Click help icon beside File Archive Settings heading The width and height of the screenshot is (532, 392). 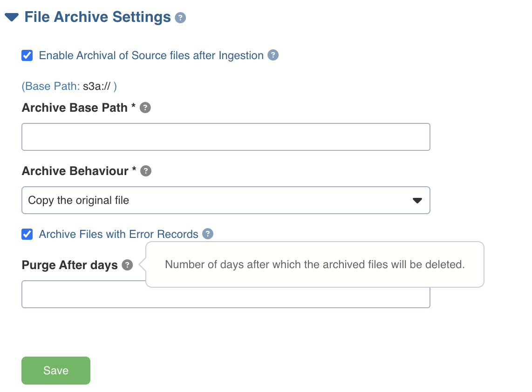(x=180, y=18)
